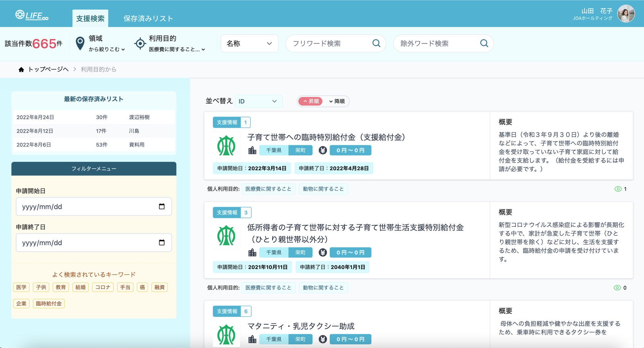Image resolution: width=644 pixels, height=348 pixels.
Task: Open calendar picker for 申請開始日
Action: point(161,206)
